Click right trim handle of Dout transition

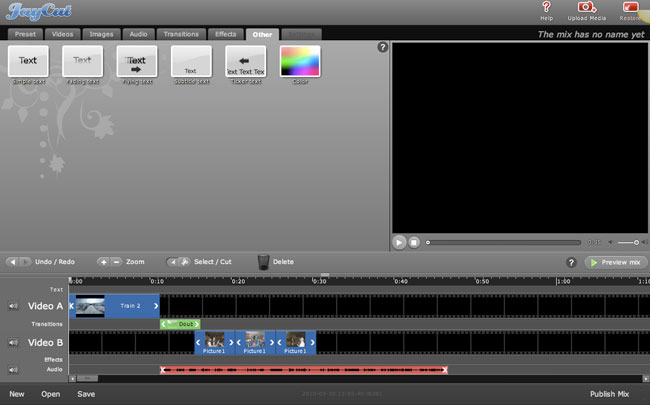[x=197, y=324]
